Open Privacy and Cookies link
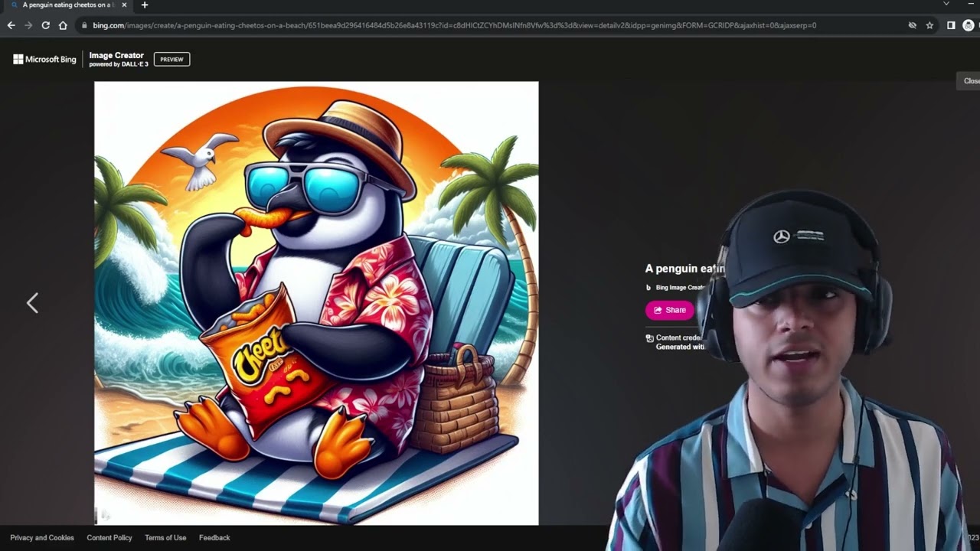This screenshot has width=980, height=551. 42,538
